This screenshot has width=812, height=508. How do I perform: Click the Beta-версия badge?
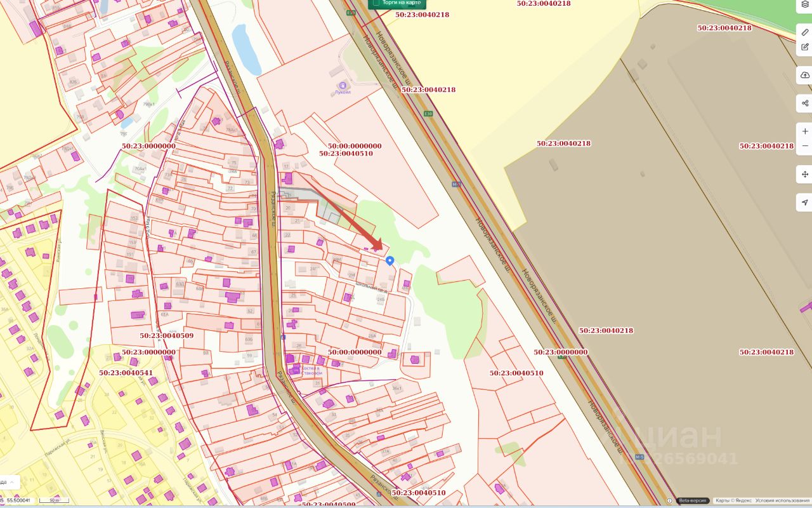point(693,501)
